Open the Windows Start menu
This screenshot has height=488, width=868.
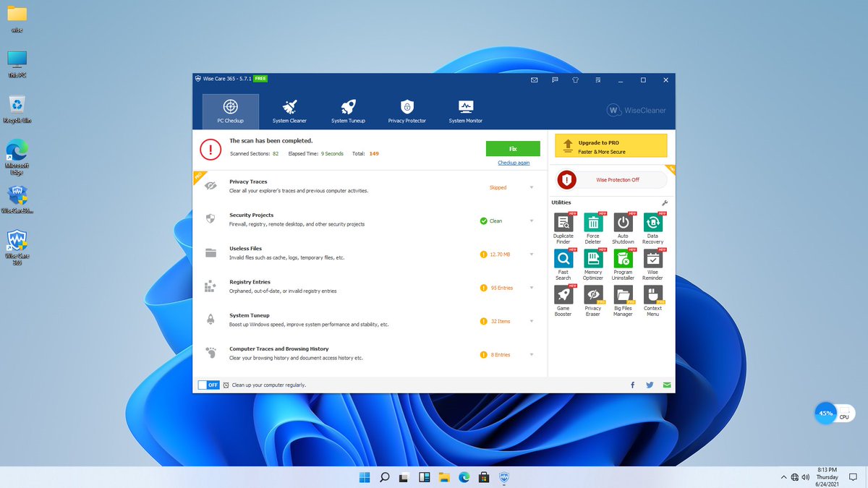365,477
